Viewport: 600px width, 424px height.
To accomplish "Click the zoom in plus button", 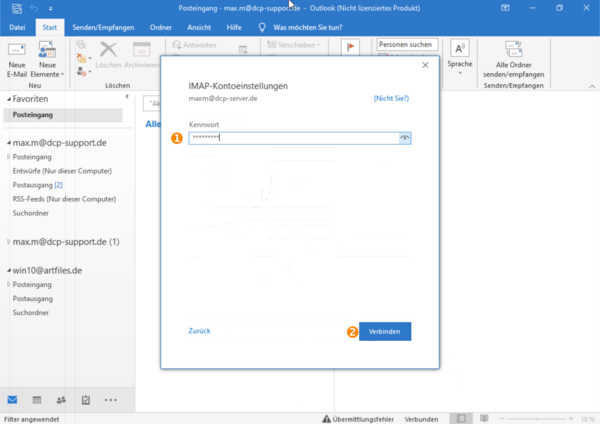I will point(571,419).
